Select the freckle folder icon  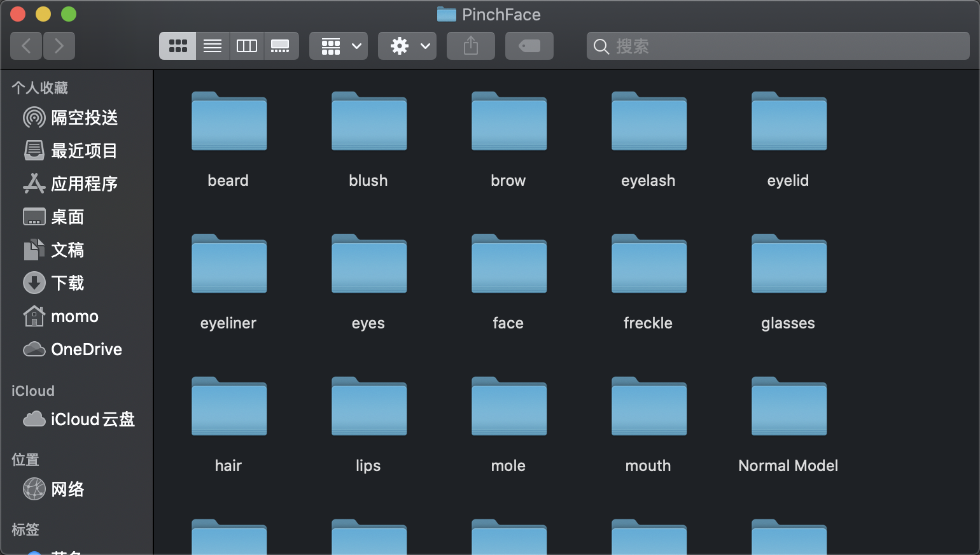[649, 263]
